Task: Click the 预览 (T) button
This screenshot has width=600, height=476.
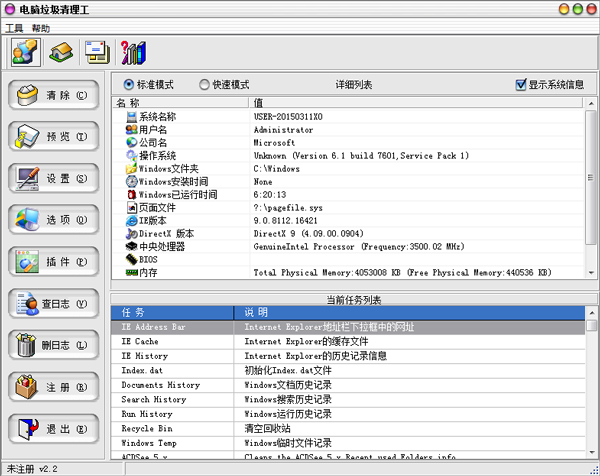Action: point(54,137)
